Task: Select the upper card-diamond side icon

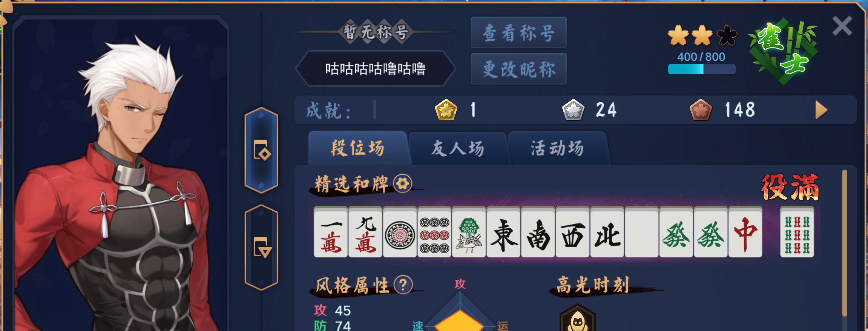Action: point(261,150)
